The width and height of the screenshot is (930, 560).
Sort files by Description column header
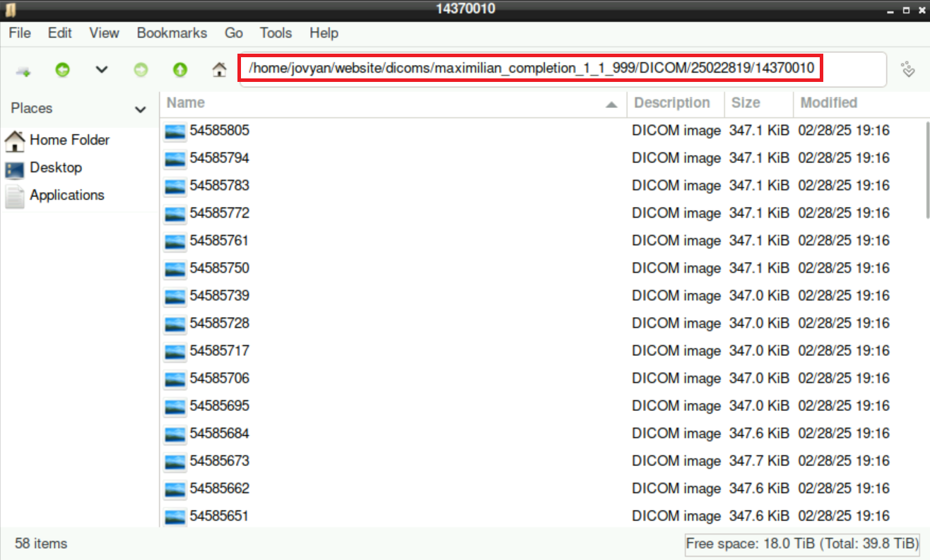[676, 103]
